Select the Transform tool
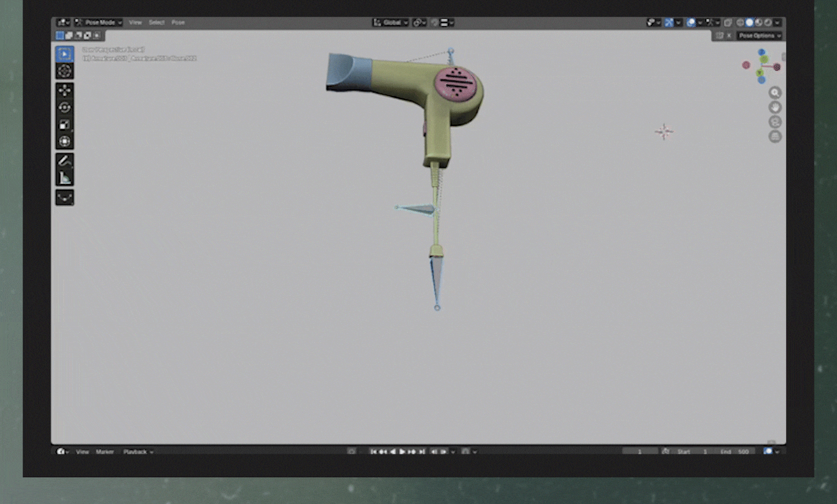This screenshot has height=504, width=837. coord(64,141)
